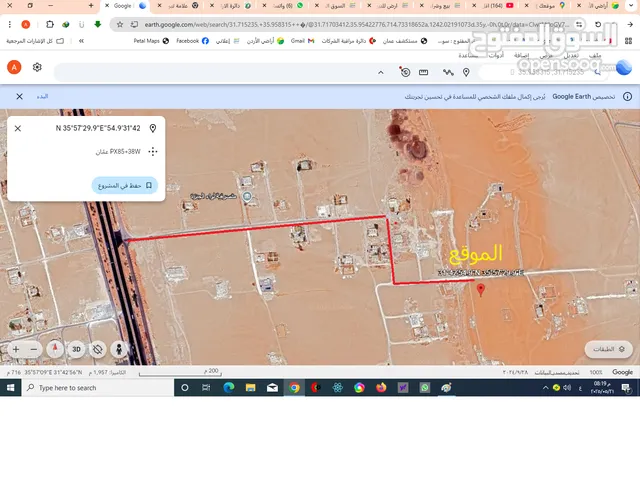The width and height of the screenshot is (640, 480).
Task: Open Task View on taskbar
Action: pyautogui.click(x=206, y=388)
